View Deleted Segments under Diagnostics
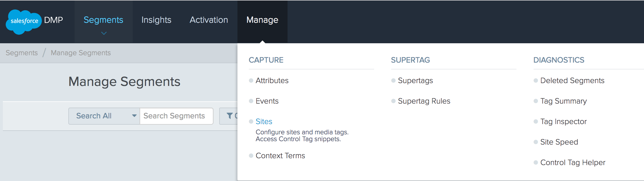644x181 pixels. point(572,81)
